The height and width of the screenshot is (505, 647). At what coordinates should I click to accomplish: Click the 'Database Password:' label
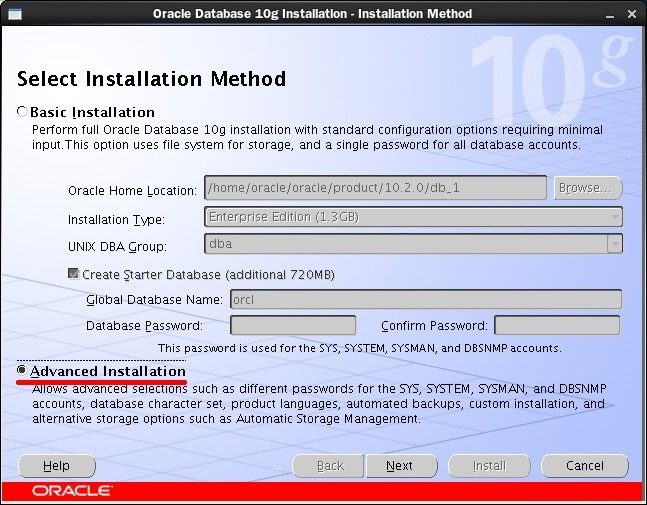[144, 326]
